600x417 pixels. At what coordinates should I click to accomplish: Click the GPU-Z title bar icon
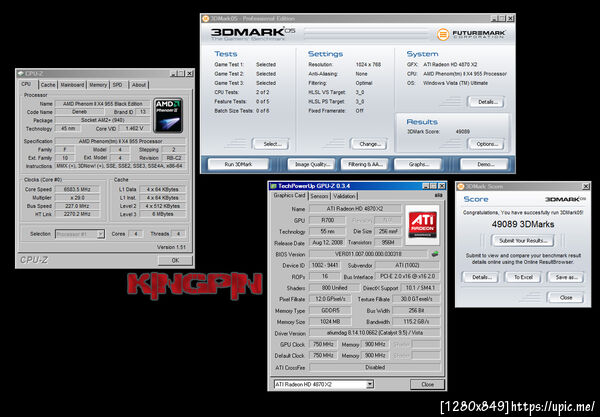click(273, 186)
